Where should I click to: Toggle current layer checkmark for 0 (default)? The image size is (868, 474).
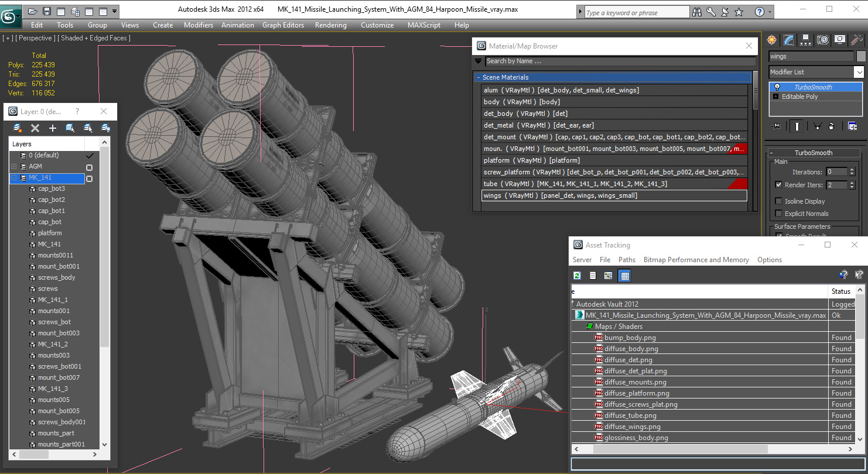pyautogui.click(x=90, y=156)
